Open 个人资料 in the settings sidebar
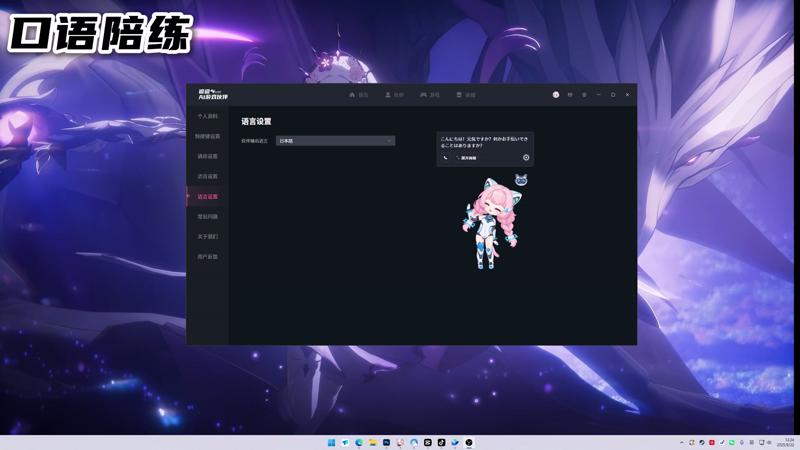The height and width of the screenshot is (450, 800). point(208,116)
